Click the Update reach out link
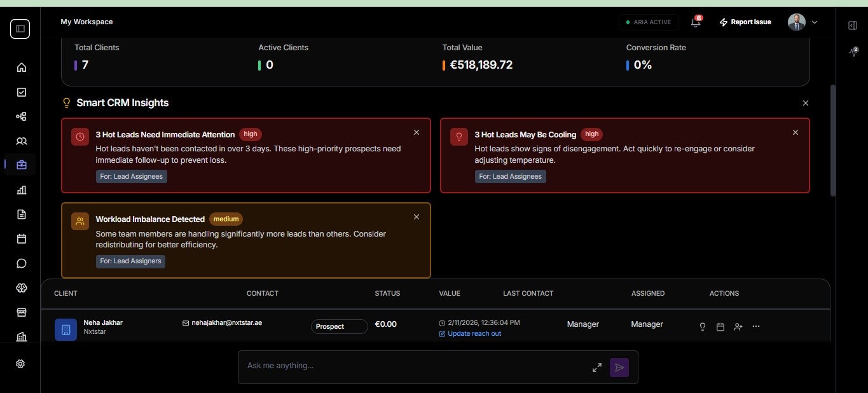The image size is (868, 393). click(474, 333)
